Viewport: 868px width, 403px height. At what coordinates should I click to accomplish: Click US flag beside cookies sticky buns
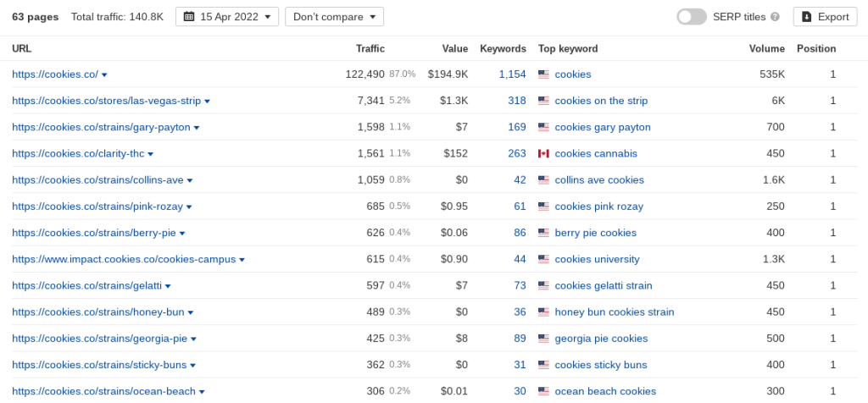pyautogui.click(x=543, y=365)
